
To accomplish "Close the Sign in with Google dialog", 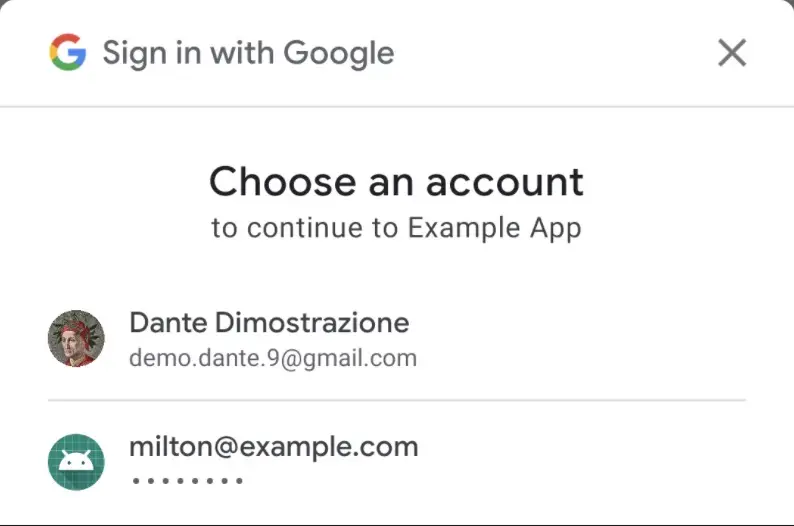I will pos(732,53).
